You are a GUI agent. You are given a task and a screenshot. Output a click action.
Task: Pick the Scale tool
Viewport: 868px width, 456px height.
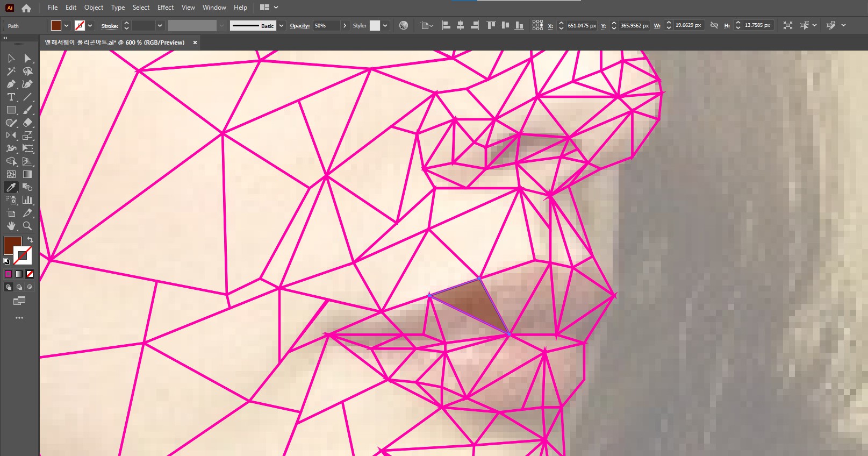(x=27, y=136)
